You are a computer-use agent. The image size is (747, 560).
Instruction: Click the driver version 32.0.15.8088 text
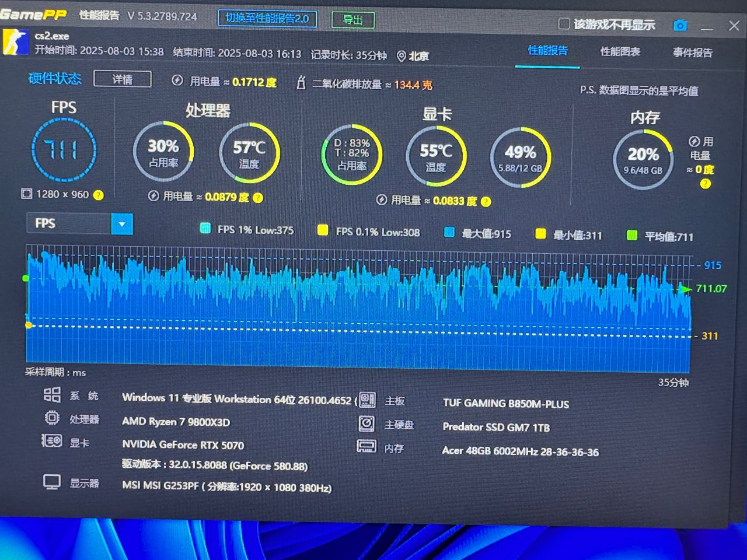214,466
